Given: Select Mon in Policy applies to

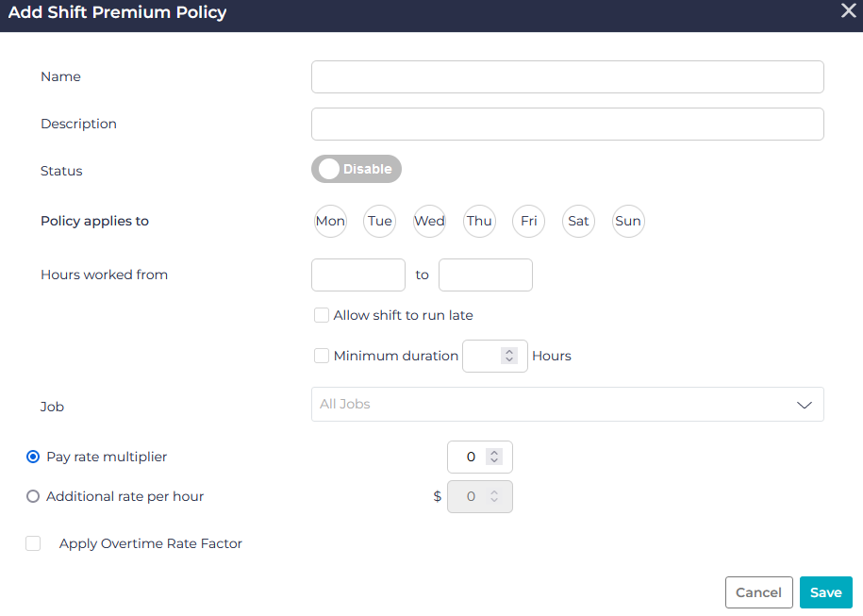Looking at the screenshot, I should pyautogui.click(x=330, y=221).
